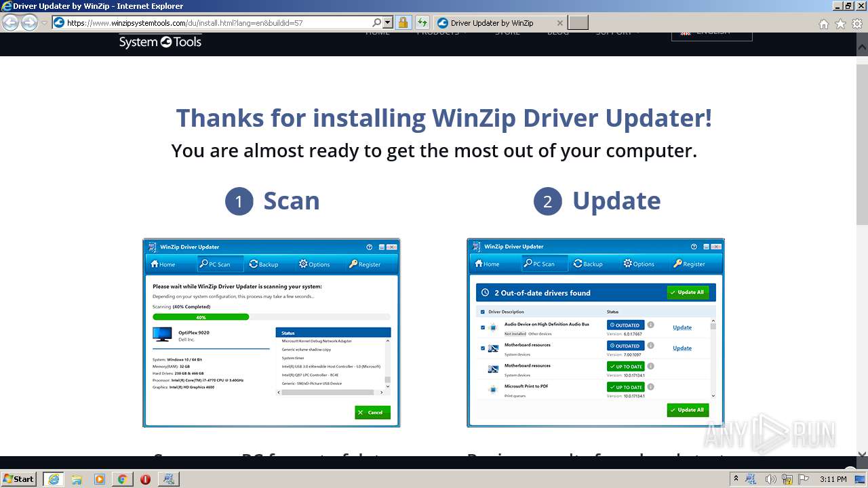Viewport: 868px width, 488px height.
Task: Click the security lock icon
Action: (x=403, y=22)
